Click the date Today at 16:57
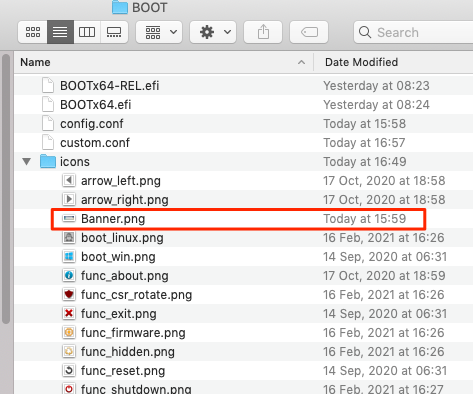Viewport: 473px width, 394px height. point(364,143)
